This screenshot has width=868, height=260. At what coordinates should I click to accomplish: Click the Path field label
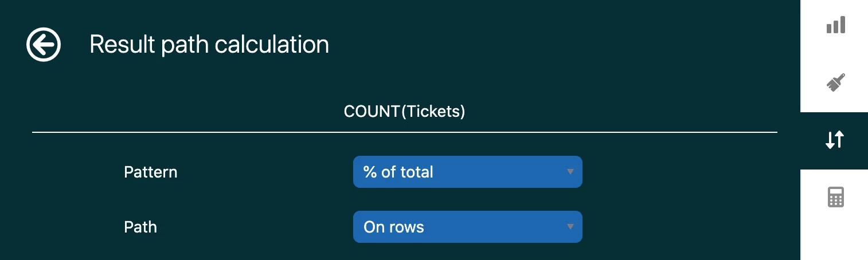[x=140, y=227]
